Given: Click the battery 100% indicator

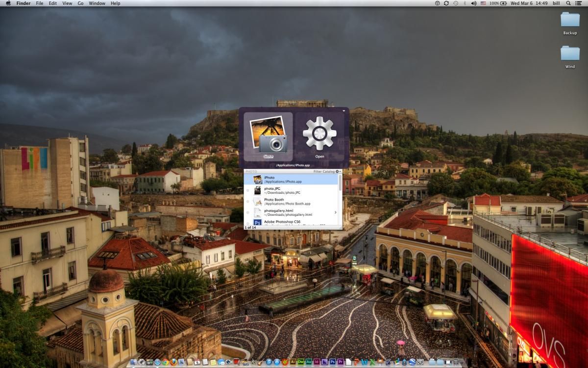Looking at the screenshot, I should pos(498,3).
